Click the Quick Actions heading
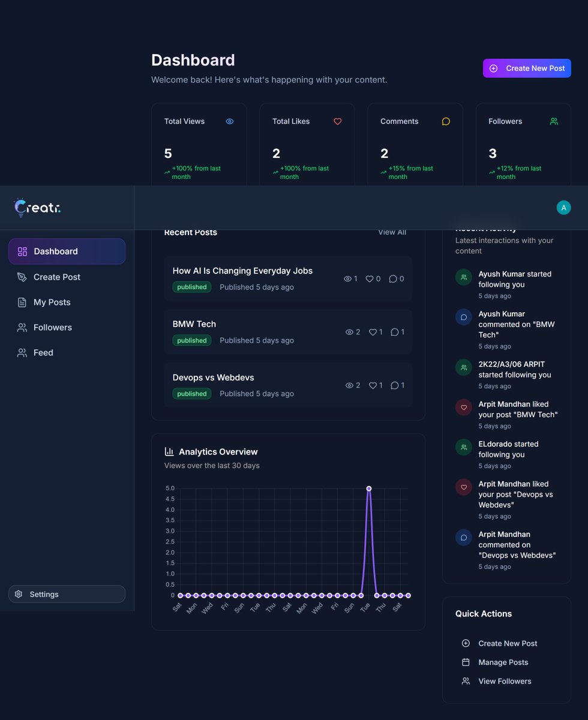This screenshot has width=588, height=720. coord(484,614)
